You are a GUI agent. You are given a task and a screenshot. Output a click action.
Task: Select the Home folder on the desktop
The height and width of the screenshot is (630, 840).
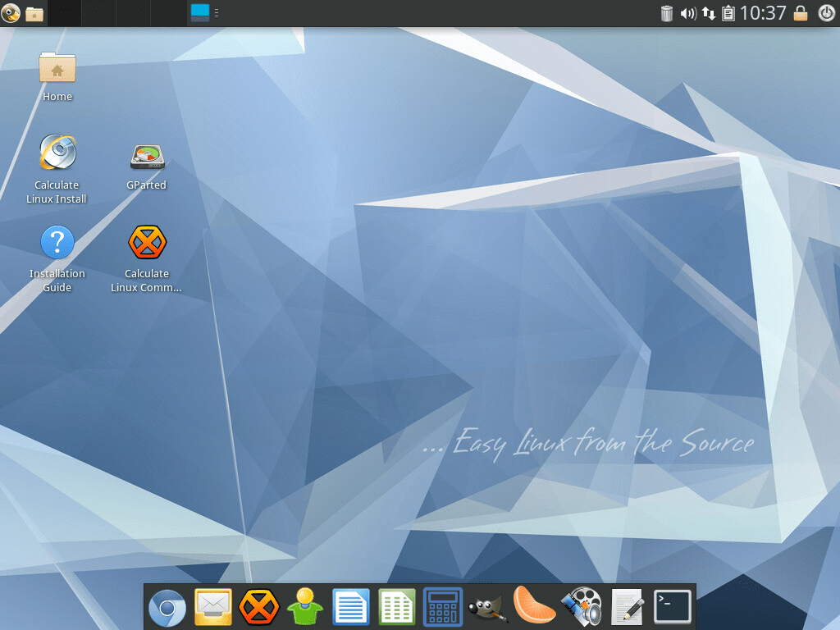click(x=57, y=76)
